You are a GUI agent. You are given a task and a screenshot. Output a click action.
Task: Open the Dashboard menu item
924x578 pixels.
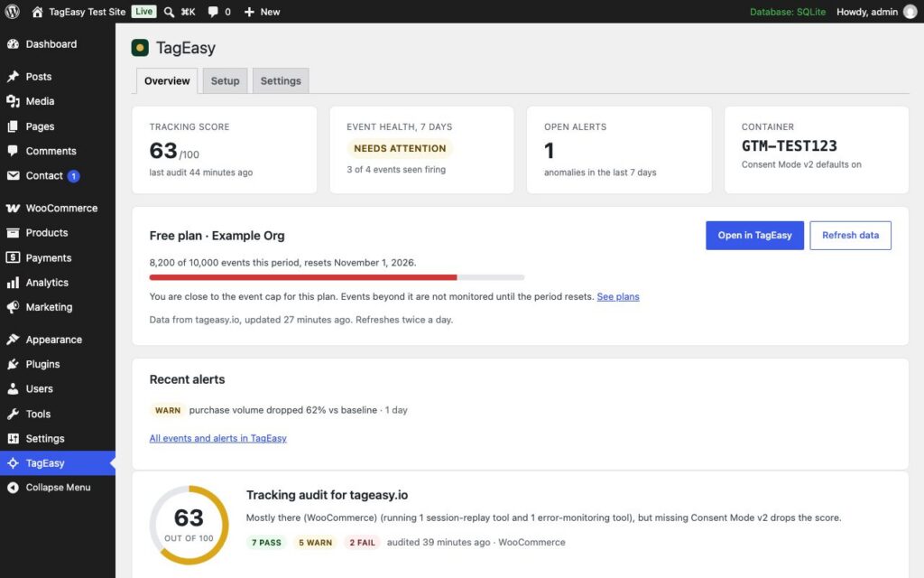point(58,44)
